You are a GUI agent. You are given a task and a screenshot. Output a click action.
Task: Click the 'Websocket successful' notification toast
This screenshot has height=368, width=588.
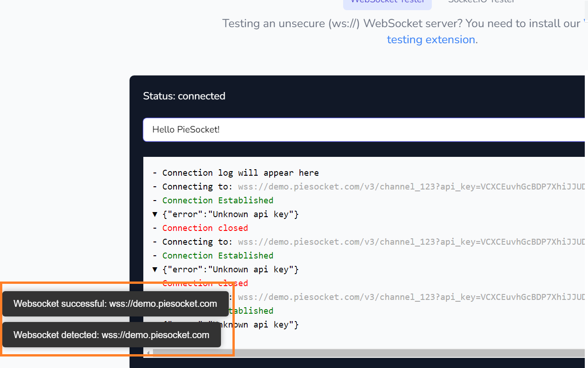(115, 304)
